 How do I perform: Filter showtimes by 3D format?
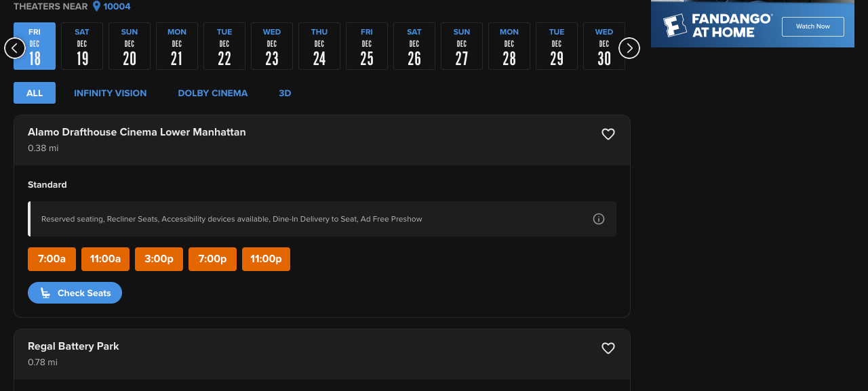tap(285, 93)
